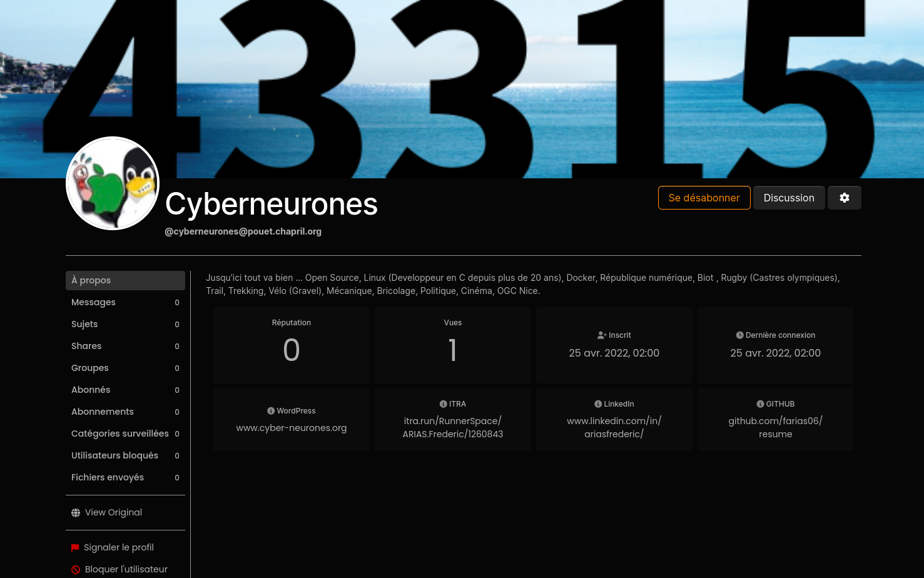Click the clock icon by Dernière connexion
Image resolution: width=924 pixels, height=578 pixels.
point(739,335)
